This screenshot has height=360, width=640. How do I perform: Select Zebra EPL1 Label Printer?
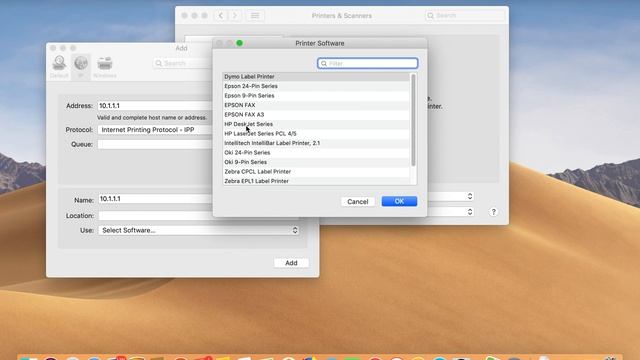point(316,181)
